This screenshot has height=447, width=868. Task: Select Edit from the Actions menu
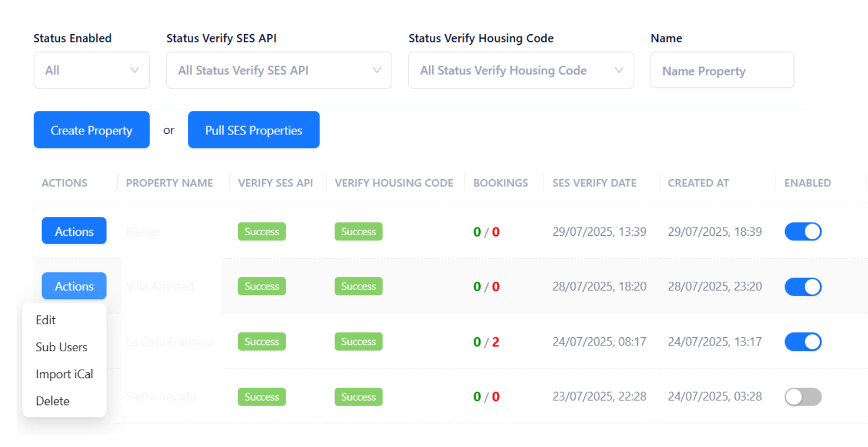coord(45,320)
